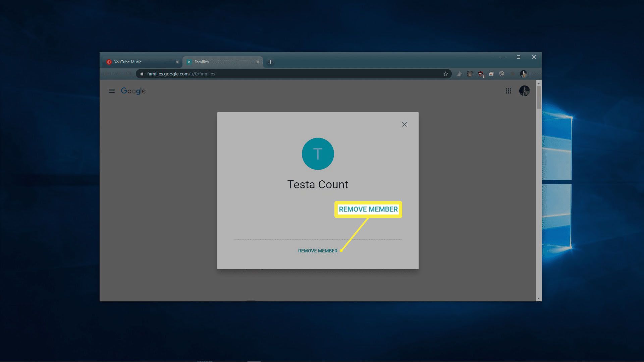Click the address bar URL field
Viewport: 644px width, 362px height.
(292, 74)
